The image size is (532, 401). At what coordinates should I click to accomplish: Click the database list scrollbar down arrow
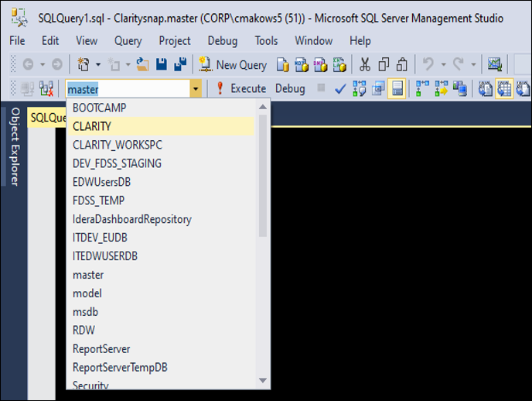tap(263, 380)
